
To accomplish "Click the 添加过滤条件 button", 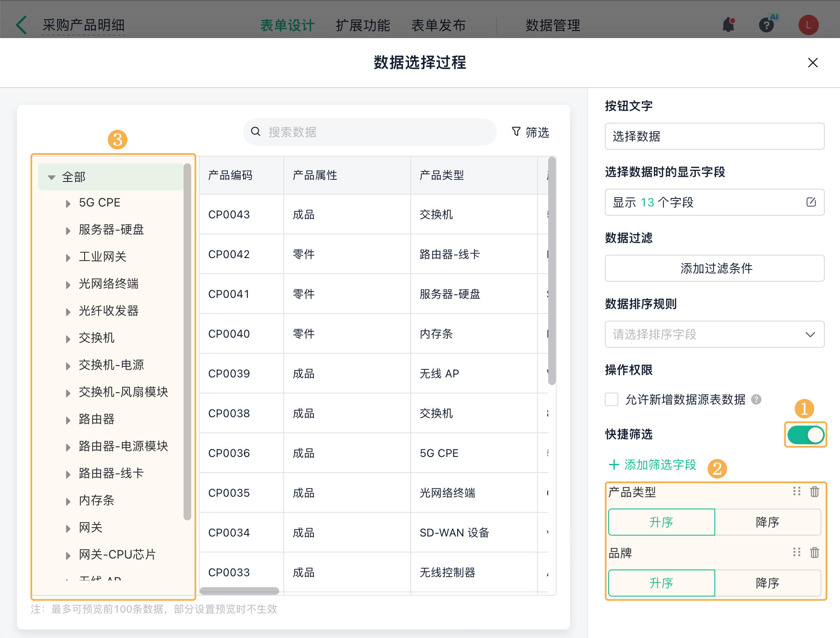I will (x=714, y=268).
